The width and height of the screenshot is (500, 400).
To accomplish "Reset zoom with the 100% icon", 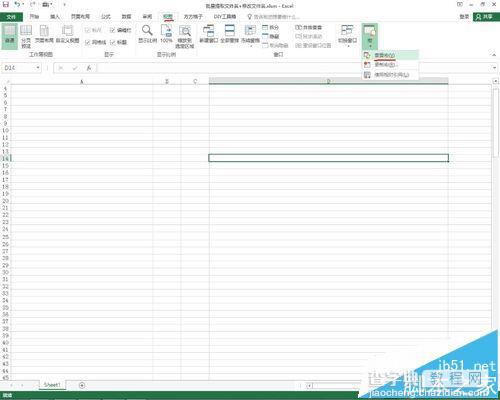I will tap(166, 34).
